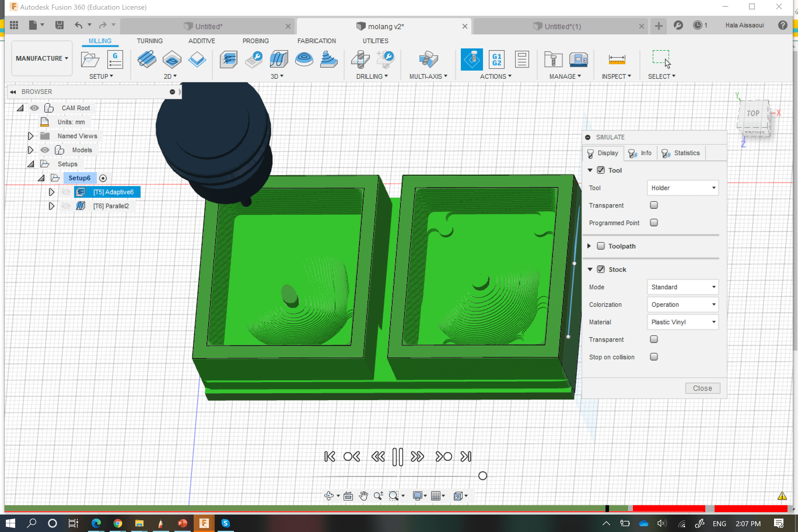The height and width of the screenshot is (532, 798).
Task: Click the simulation speed slider handle
Action: [482, 476]
